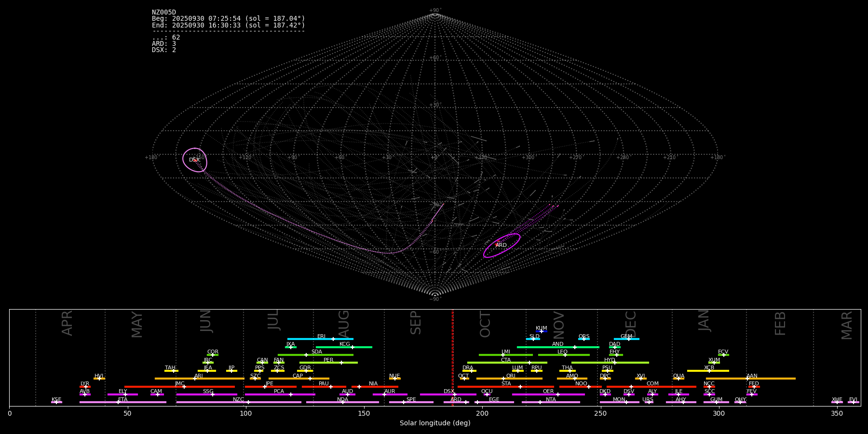Click the OCT month label

pos(485,324)
